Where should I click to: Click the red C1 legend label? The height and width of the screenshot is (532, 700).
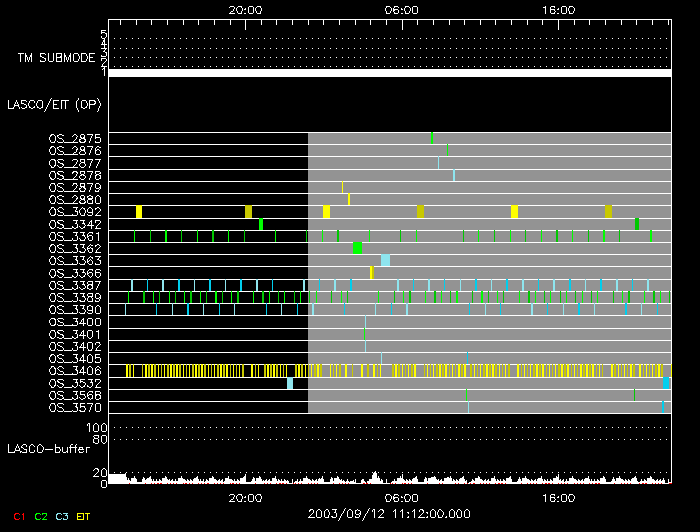[x=19, y=516]
